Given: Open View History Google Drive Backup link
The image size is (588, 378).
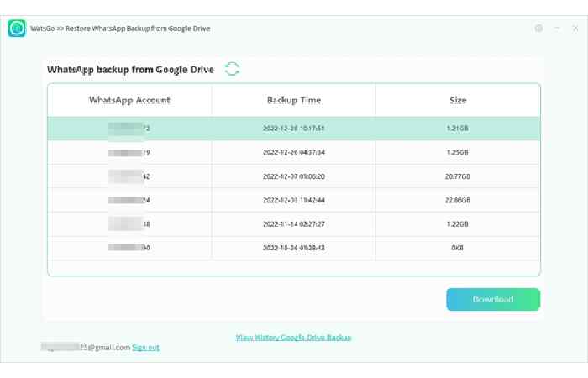Looking at the screenshot, I should (x=293, y=338).
